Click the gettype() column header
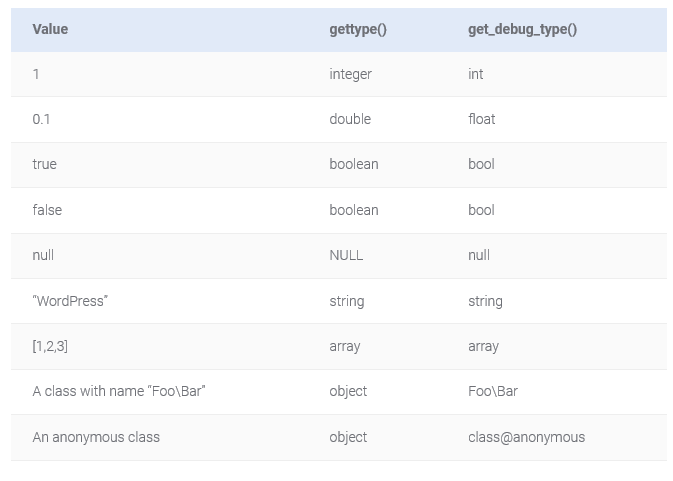The height and width of the screenshot is (481, 673). pyautogui.click(x=358, y=30)
